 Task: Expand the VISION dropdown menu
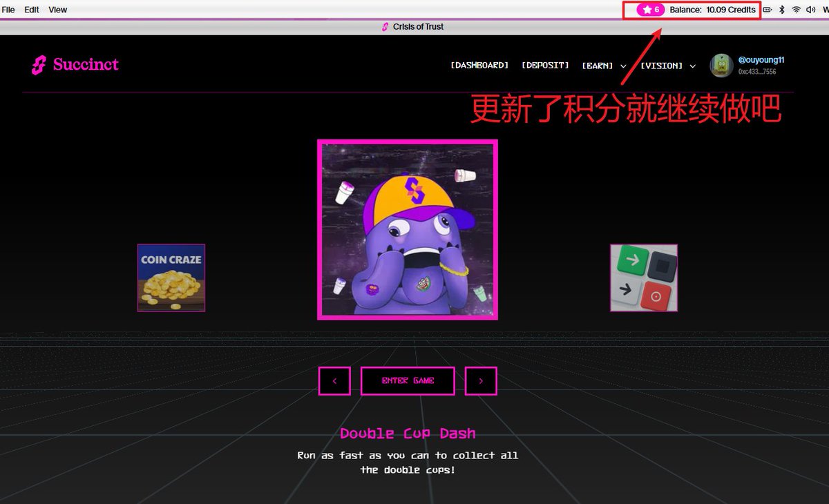click(668, 66)
